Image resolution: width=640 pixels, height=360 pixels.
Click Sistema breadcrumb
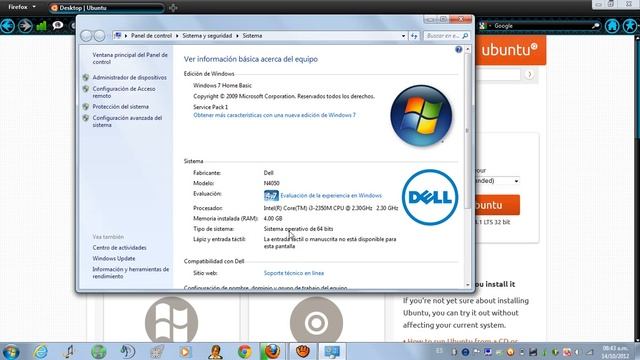[252, 36]
